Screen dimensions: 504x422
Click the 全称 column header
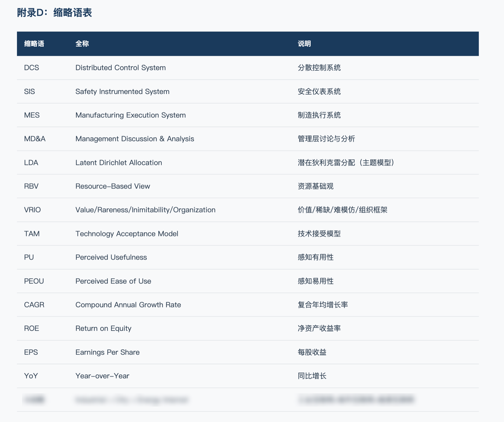tap(82, 44)
